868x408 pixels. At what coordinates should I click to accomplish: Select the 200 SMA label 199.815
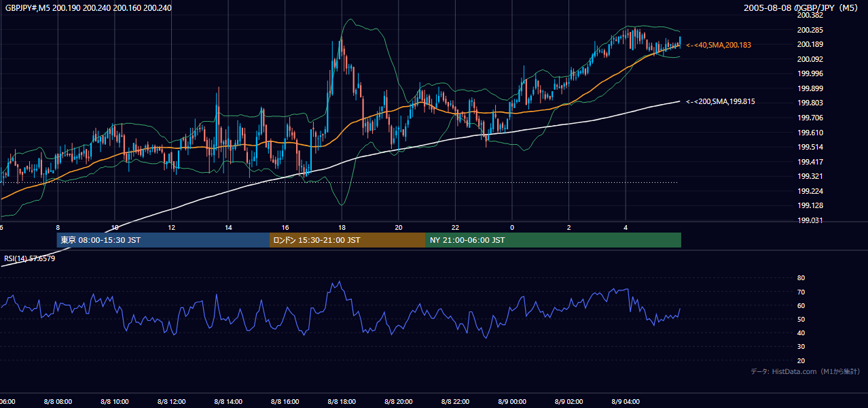pos(721,102)
